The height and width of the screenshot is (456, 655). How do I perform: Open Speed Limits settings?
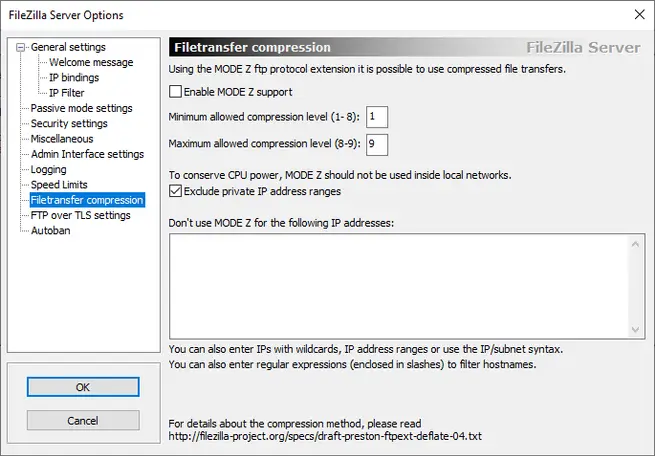(x=59, y=185)
